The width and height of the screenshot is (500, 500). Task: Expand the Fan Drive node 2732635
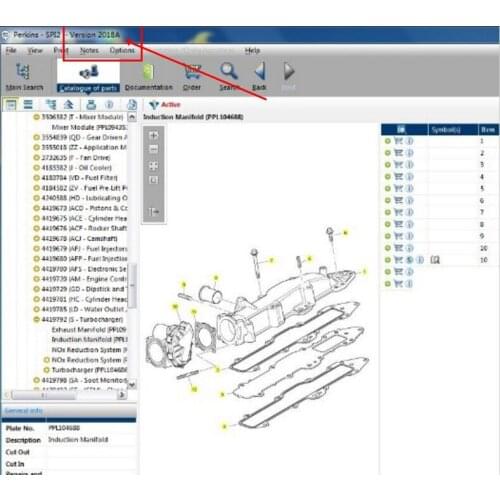coord(37,157)
